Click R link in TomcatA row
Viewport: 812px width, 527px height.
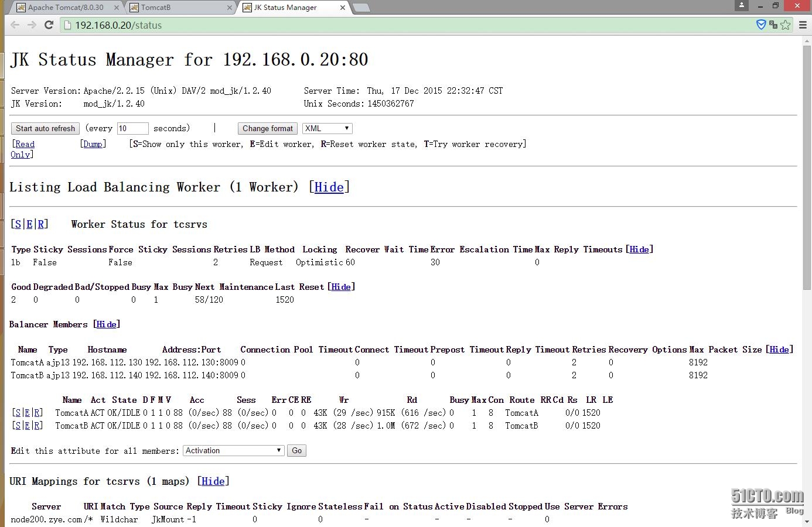[37, 413]
